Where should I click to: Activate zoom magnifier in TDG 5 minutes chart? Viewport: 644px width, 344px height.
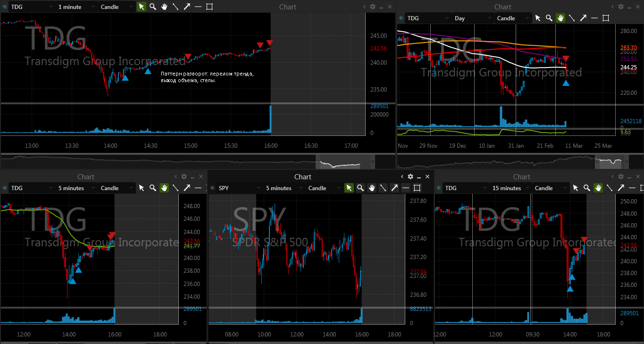pyautogui.click(x=153, y=188)
